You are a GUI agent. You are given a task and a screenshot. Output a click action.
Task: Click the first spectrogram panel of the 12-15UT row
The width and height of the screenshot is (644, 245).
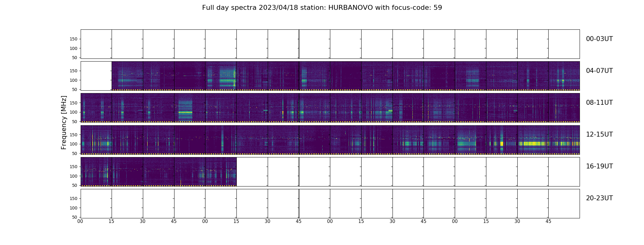(x=96, y=140)
